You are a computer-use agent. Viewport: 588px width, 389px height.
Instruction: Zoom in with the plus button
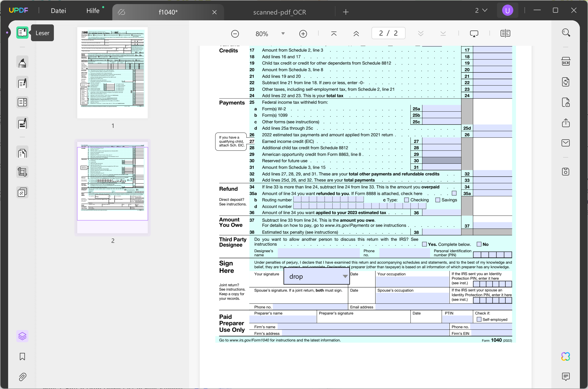point(303,33)
